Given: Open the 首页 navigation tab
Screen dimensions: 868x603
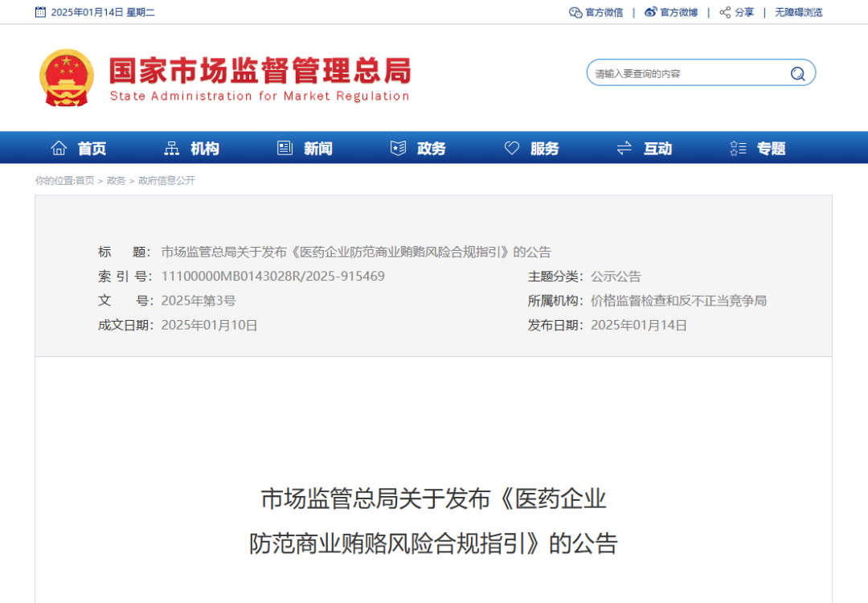Looking at the screenshot, I should [92, 149].
